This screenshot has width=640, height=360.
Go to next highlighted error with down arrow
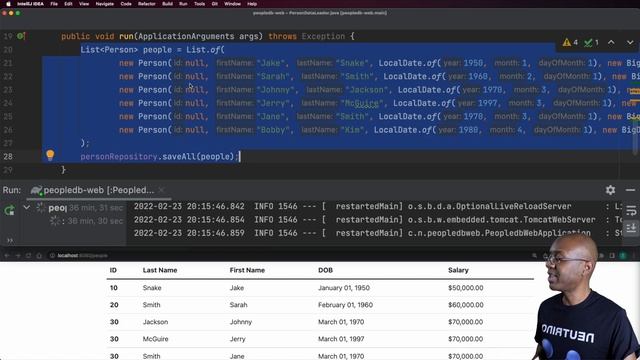click(x=630, y=42)
